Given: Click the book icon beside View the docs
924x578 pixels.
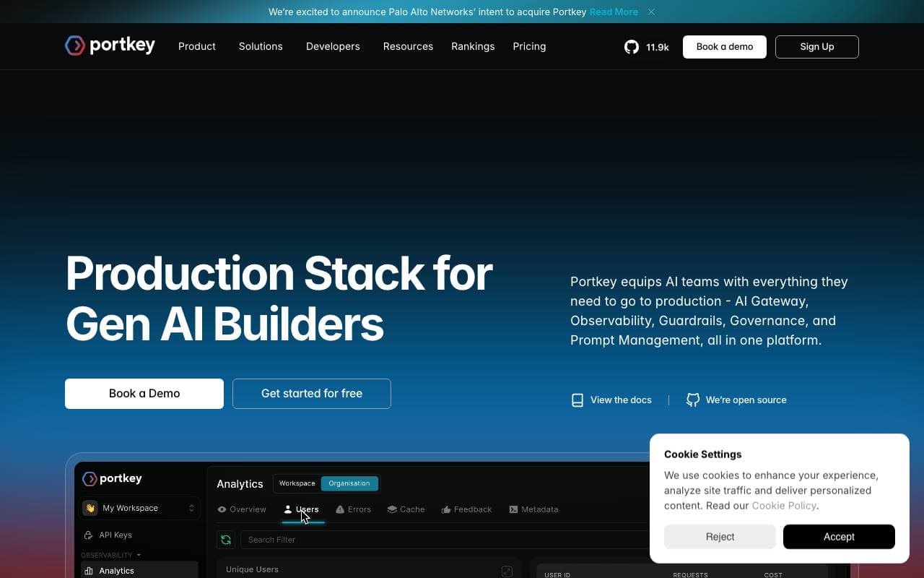Looking at the screenshot, I should [x=577, y=400].
